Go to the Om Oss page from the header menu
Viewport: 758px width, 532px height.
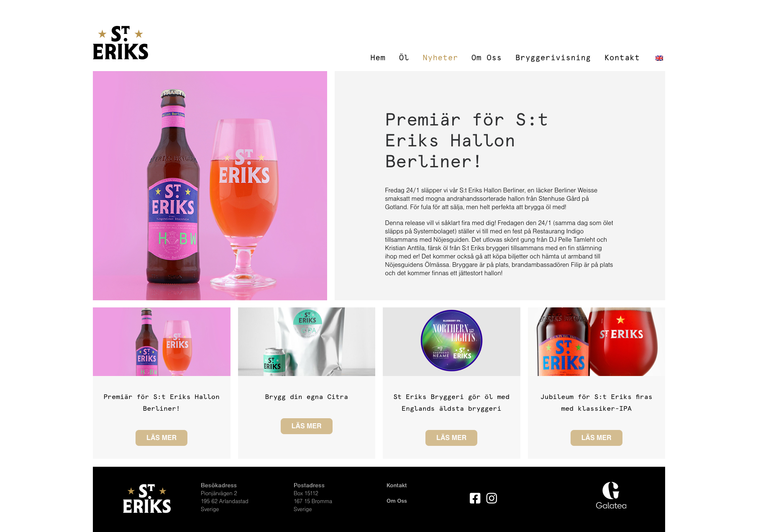pyautogui.click(x=486, y=58)
